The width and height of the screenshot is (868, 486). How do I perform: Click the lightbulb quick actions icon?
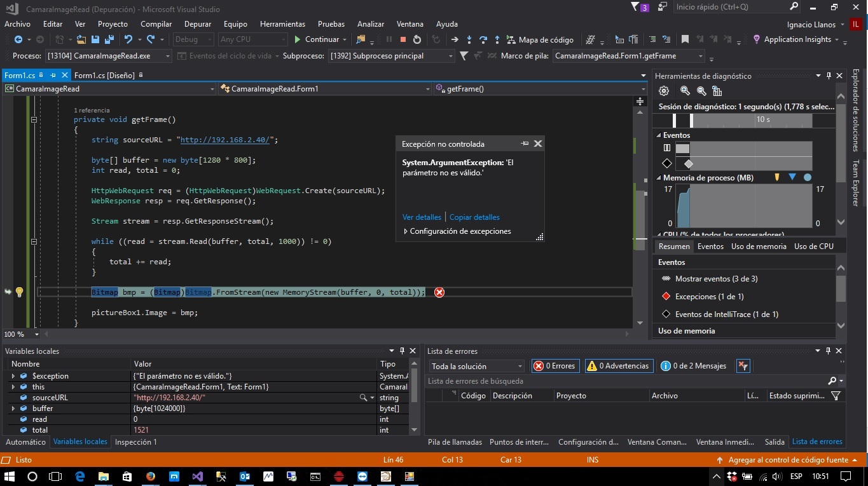19,292
